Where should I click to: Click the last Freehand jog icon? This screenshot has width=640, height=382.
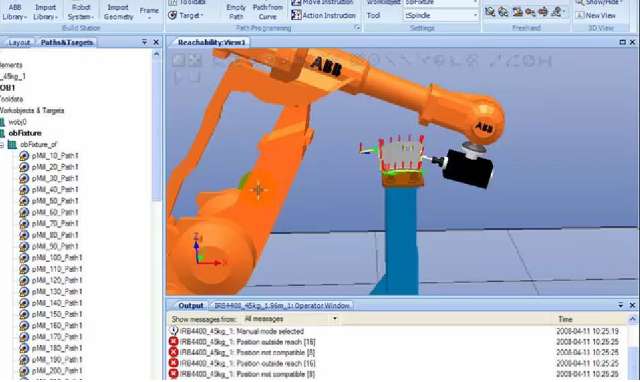pos(556,12)
